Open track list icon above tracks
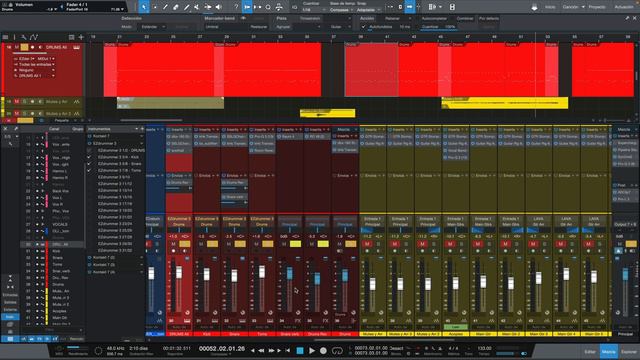 (x=5, y=37)
